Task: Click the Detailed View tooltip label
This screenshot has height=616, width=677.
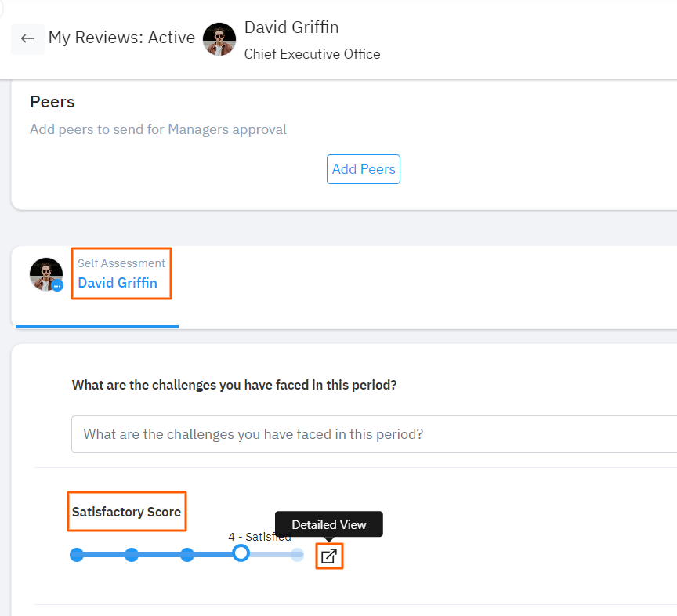Action: 329,524
